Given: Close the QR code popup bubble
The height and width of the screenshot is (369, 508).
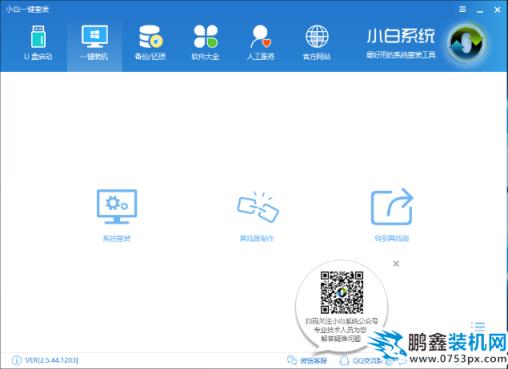Looking at the screenshot, I should point(396,264).
